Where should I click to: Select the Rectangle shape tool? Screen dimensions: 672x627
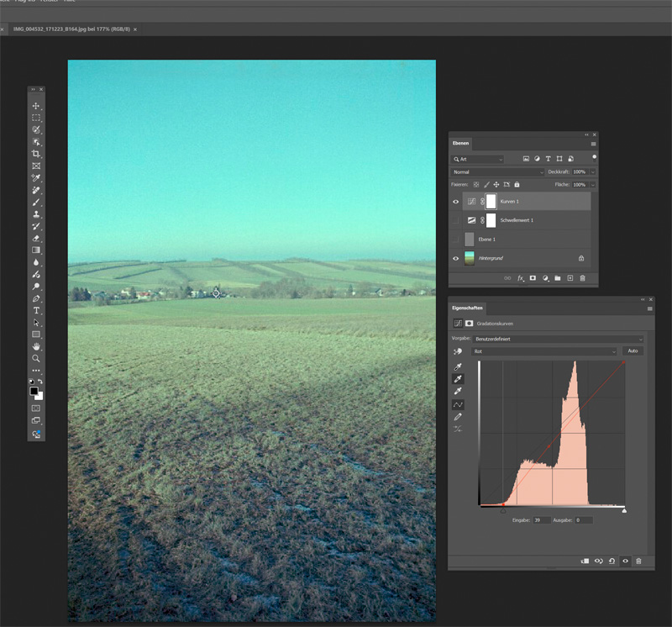(36, 335)
